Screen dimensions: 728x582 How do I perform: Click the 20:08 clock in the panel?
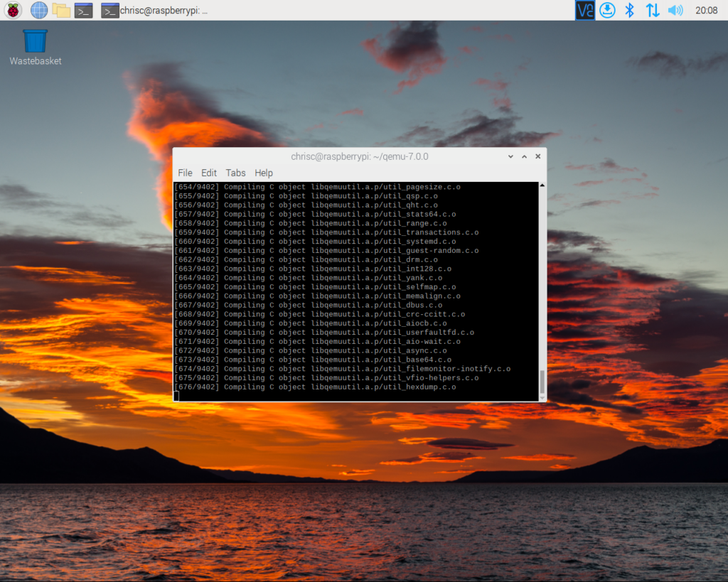pos(706,10)
